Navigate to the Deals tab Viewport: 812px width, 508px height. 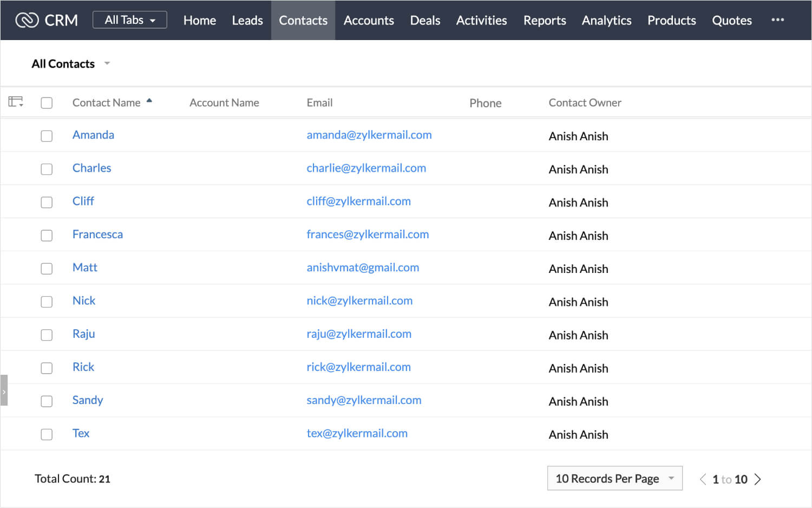pos(425,20)
